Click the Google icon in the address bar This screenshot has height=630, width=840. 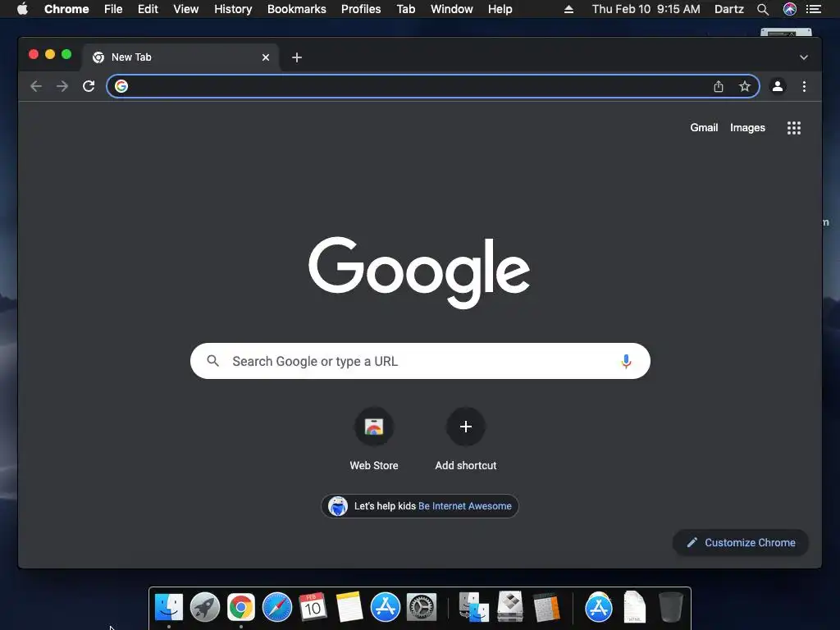tap(121, 86)
